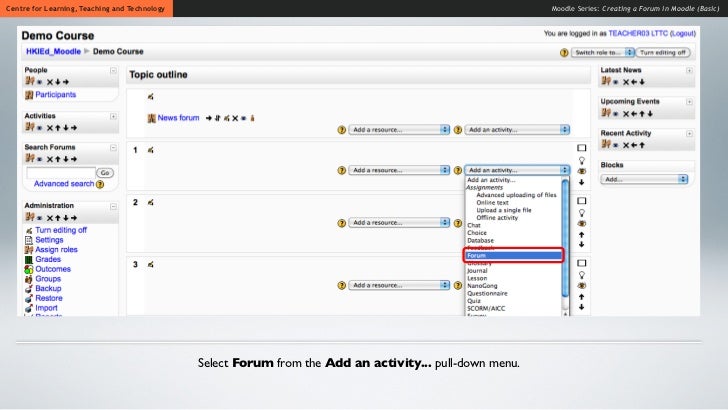Hide the Latest News block with eye icon
The image size is (728, 410).
(616, 83)
